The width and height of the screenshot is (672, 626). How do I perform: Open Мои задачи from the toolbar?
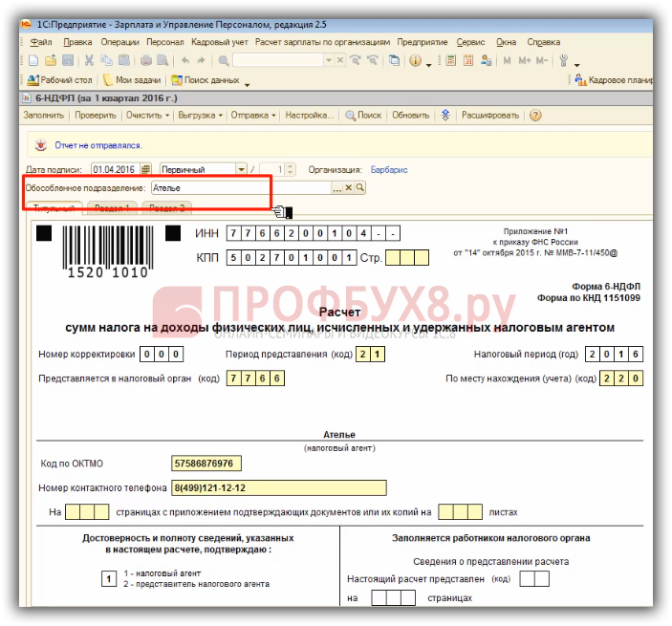click(133, 80)
